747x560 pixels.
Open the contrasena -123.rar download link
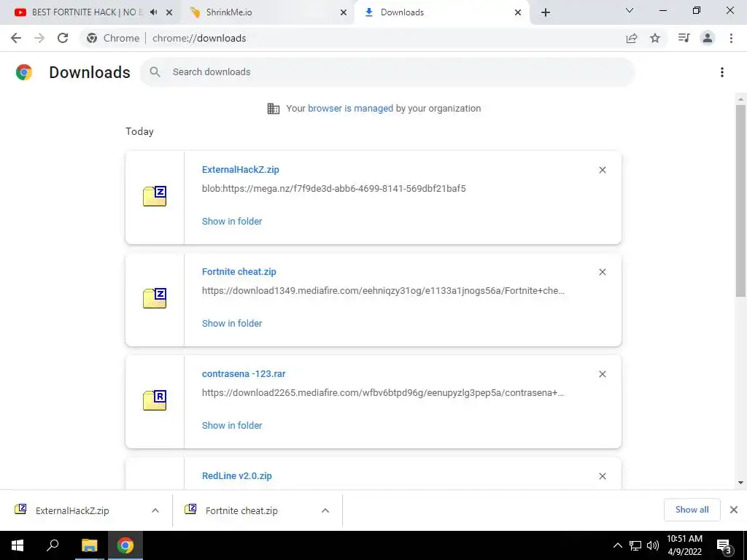point(244,374)
